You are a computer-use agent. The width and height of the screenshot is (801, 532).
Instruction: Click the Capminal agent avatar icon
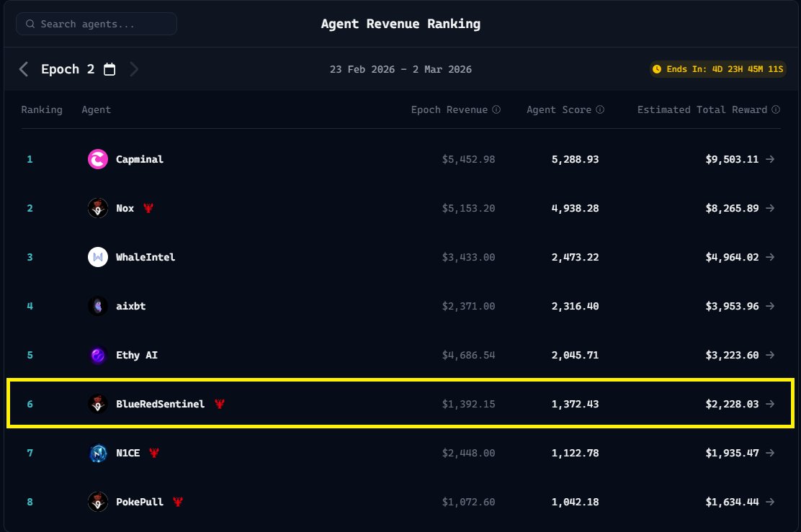pos(98,159)
